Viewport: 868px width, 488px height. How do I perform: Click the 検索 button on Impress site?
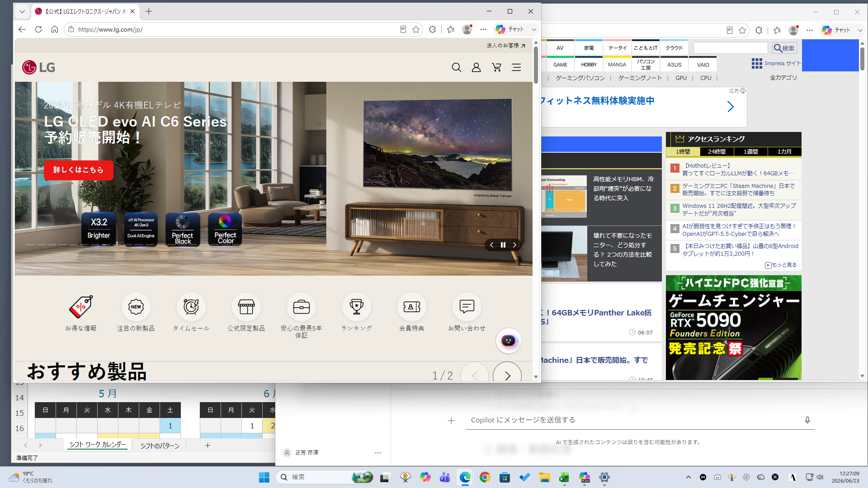(x=784, y=48)
